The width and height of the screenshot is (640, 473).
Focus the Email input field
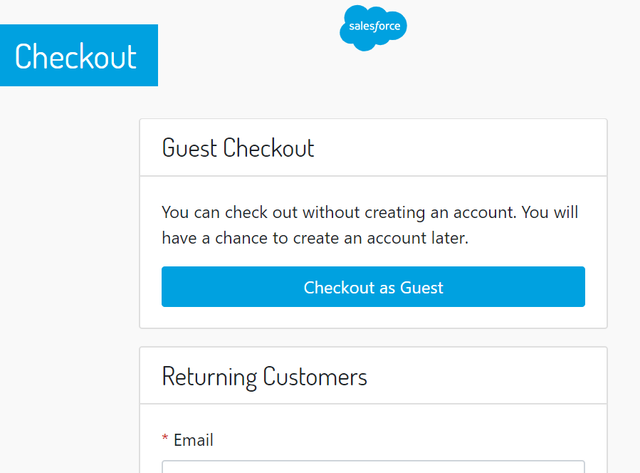point(373,466)
